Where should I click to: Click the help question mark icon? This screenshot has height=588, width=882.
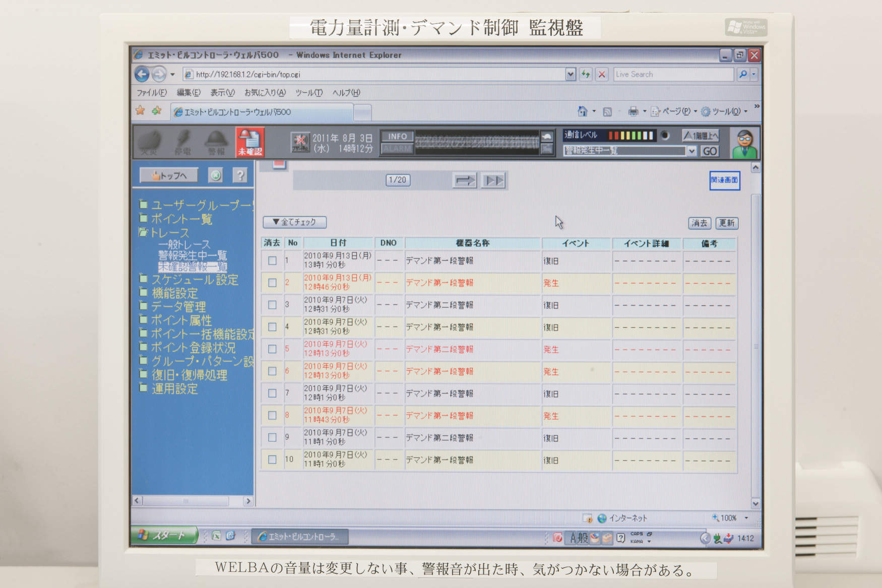pyautogui.click(x=240, y=175)
